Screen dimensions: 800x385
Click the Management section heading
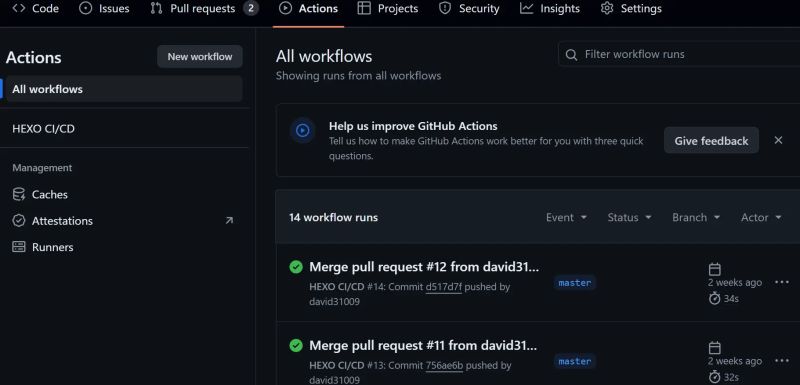pos(42,168)
